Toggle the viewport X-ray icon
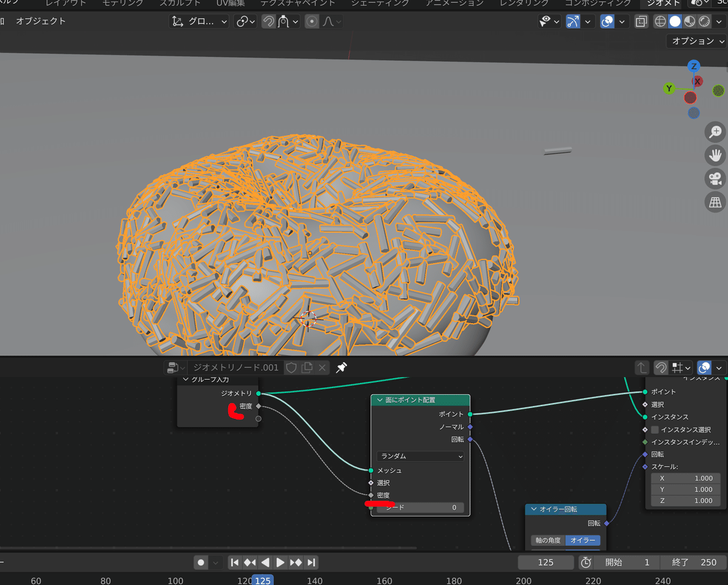 (641, 21)
